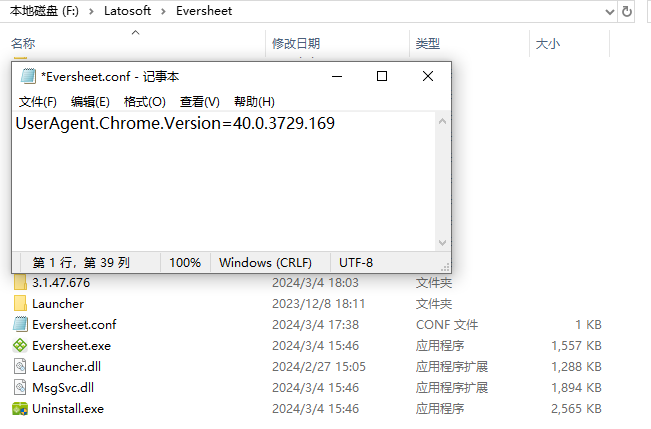
Task: Click UTF-8 encoding in Notepad status bar
Action: point(356,262)
